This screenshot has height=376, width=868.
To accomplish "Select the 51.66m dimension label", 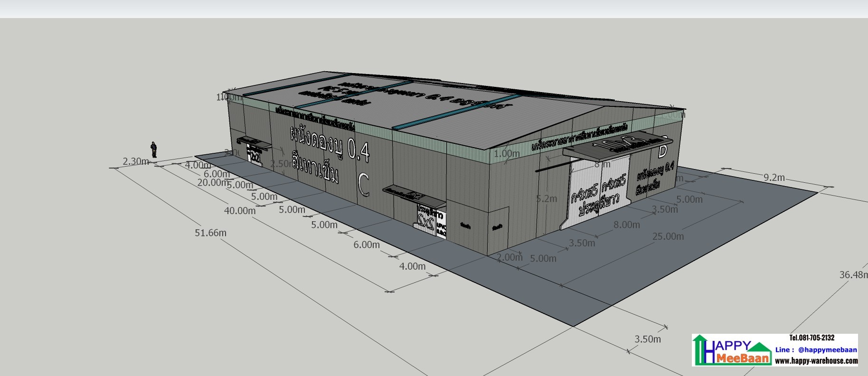I will (210, 233).
